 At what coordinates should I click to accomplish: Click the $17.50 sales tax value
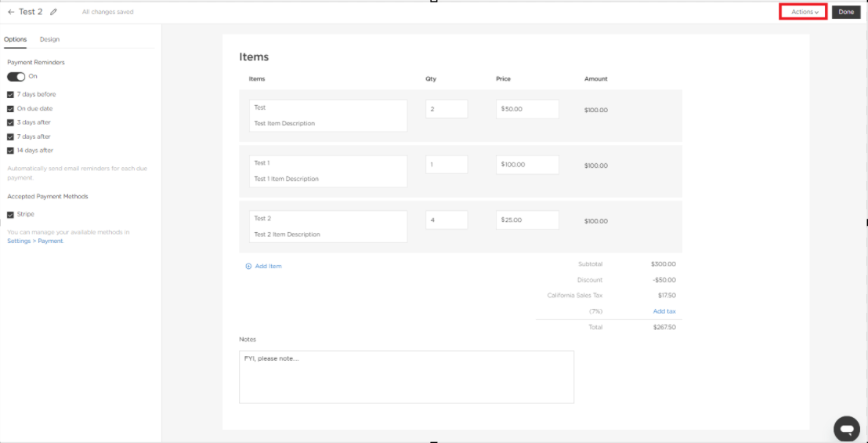coord(667,296)
